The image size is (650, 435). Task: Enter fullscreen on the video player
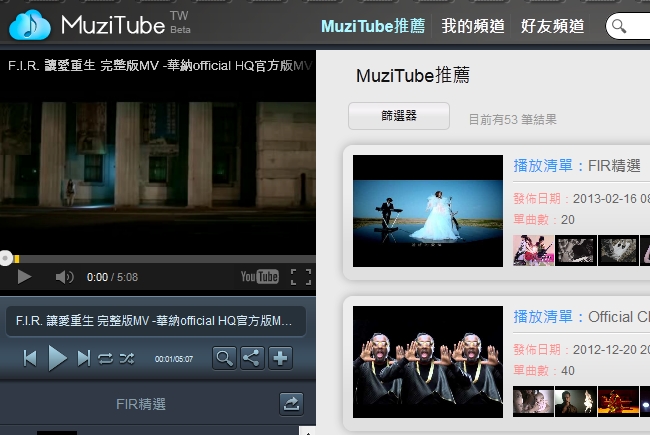click(x=301, y=277)
